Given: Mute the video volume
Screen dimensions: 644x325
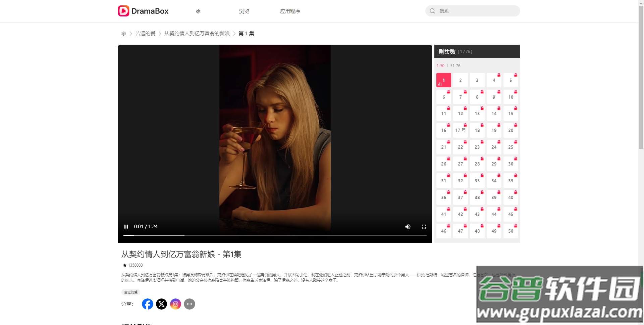Looking at the screenshot, I should pos(408,227).
